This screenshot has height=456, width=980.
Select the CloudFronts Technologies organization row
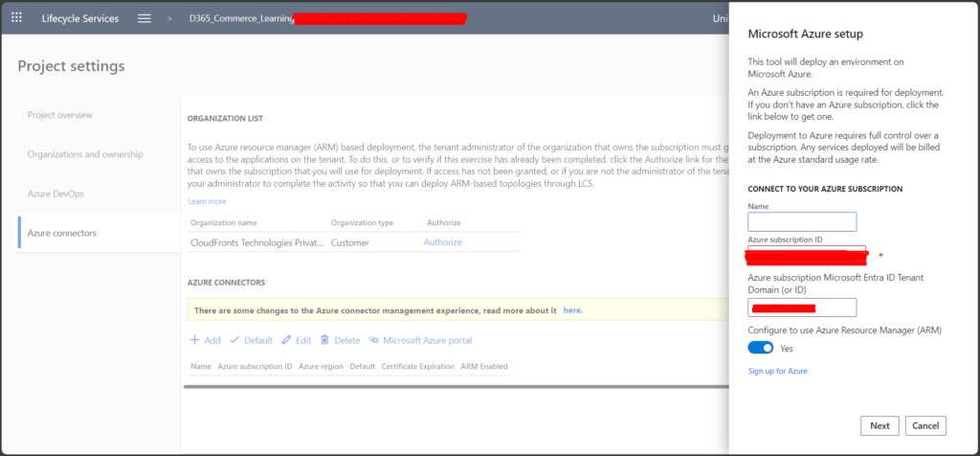coord(353,242)
